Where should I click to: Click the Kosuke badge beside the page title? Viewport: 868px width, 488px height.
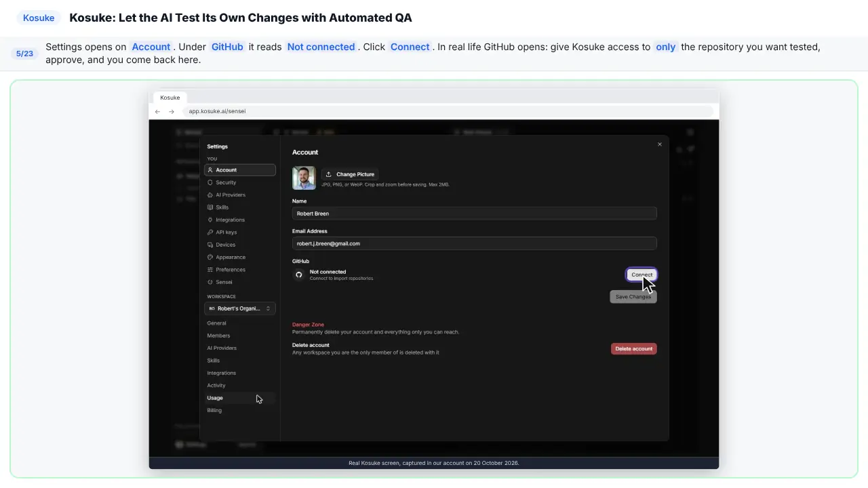click(39, 18)
